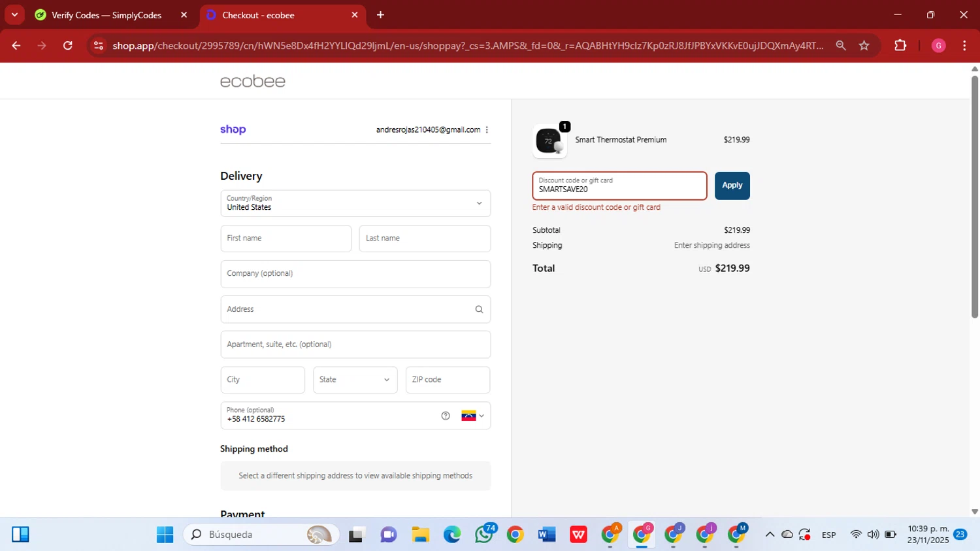Screen dimensions: 980x551
Task: Open File Explorer from the taskbar
Action: point(420,535)
